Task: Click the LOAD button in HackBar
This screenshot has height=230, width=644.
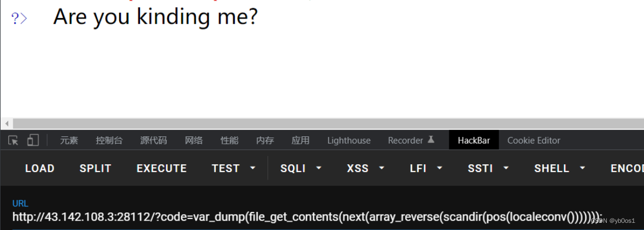Action: pyautogui.click(x=40, y=168)
